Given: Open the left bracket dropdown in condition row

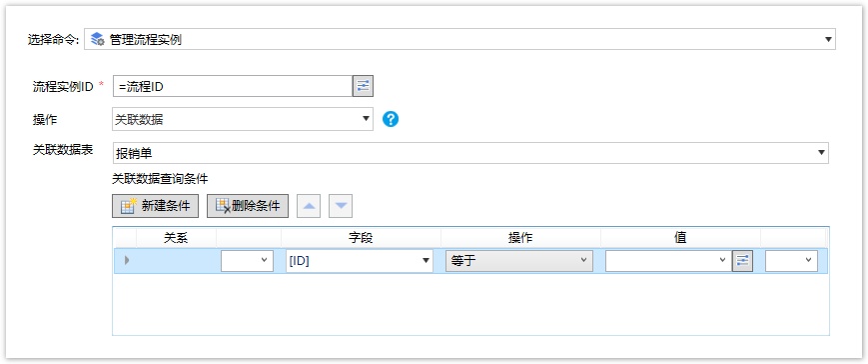Looking at the screenshot, I should click(247, 261).
